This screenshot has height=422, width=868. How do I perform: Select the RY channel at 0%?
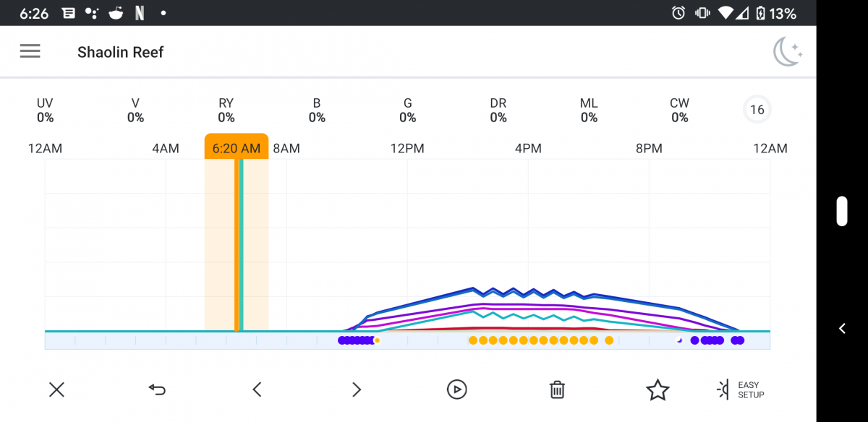click(x=226, y=111)
